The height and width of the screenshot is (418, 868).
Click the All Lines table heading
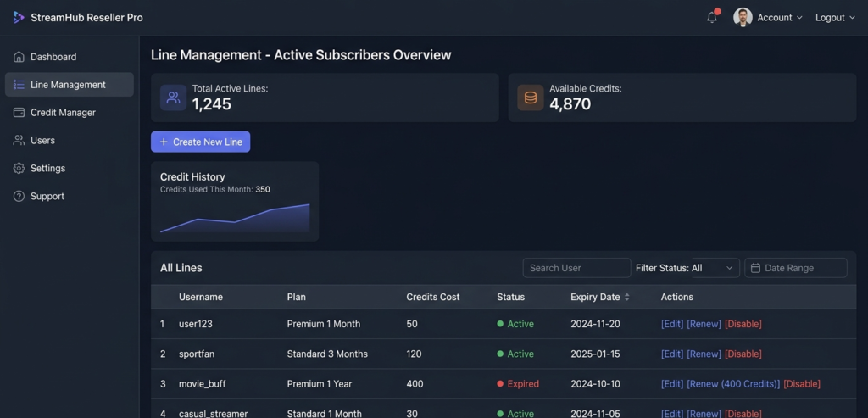tap(181, 268)
